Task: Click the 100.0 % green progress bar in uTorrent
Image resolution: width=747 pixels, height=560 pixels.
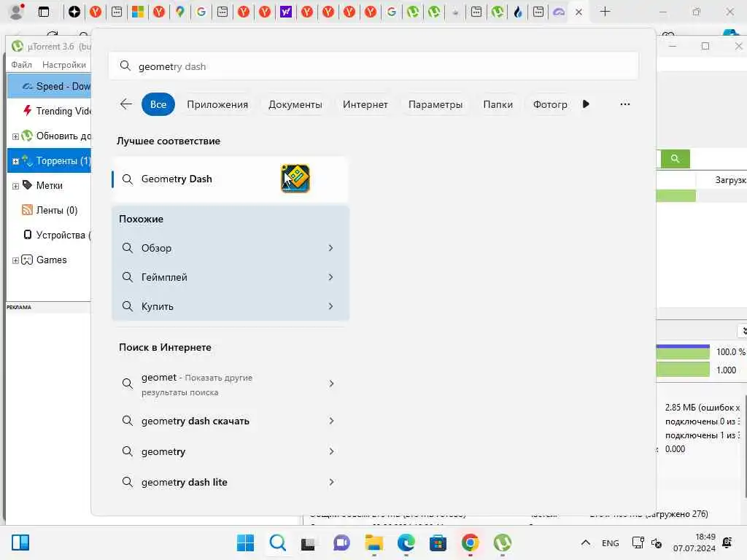Action: click(x=683, y=351)
